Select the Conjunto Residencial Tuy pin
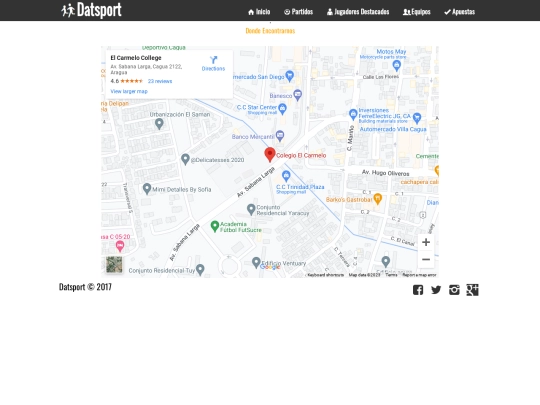This screenshot has width=540, height=405. coord(200,269)
